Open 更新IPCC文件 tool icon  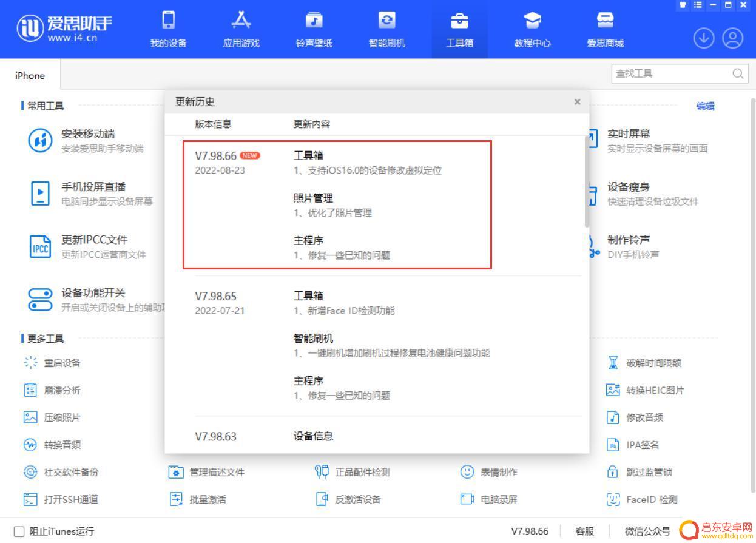pos(41,246)
